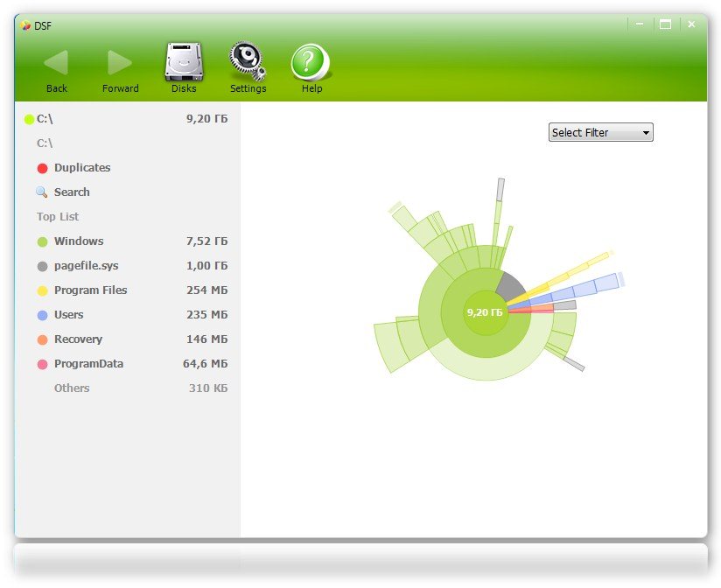Click the DSF app icon in title bar

(25, 24)
